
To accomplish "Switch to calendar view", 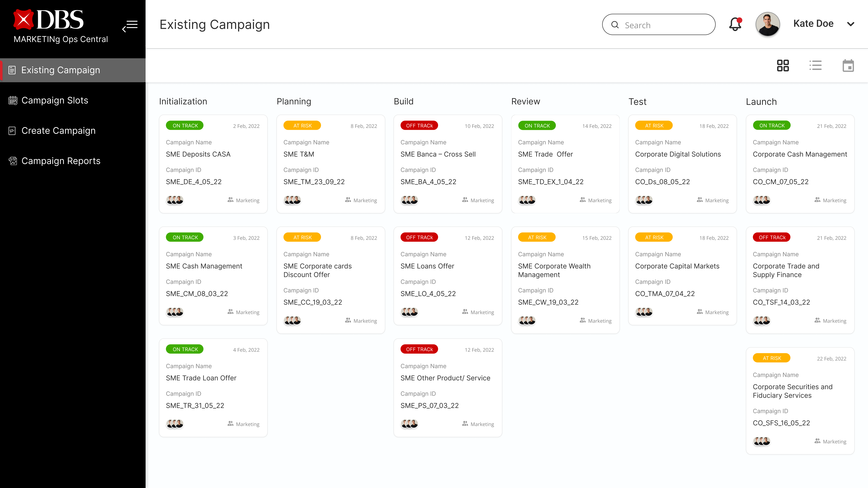I will click(848, 66).
